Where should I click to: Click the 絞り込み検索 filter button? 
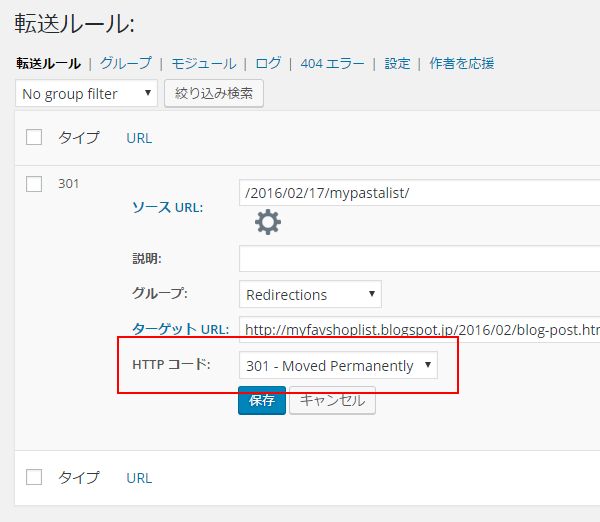(x=214, y=93)
